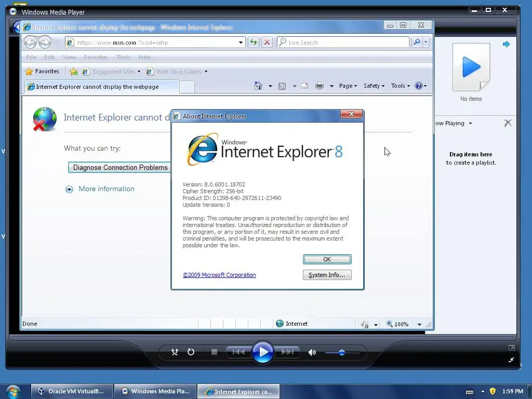Expand the zoom level dropdown arrow

[x=419, y=324]
